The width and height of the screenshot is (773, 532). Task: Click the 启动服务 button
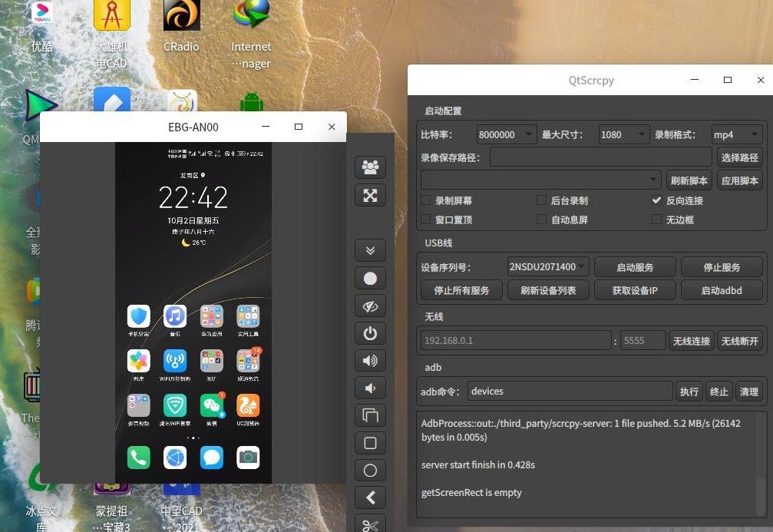tap(635, 267)
